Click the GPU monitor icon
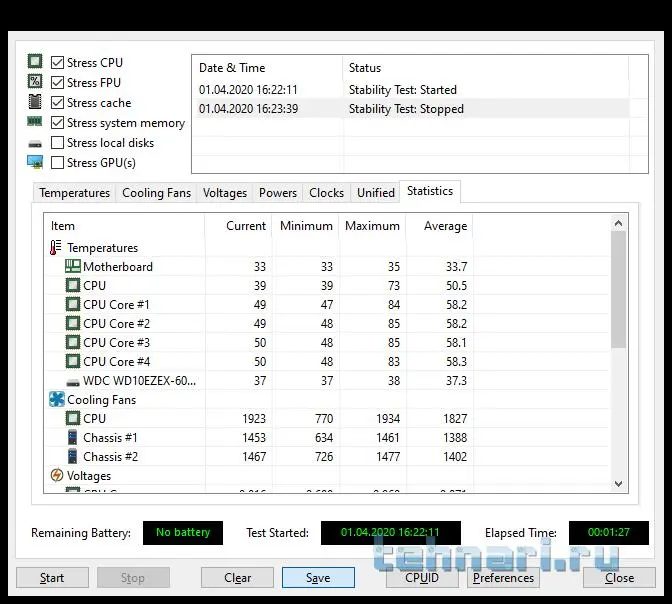This screenshot has width=672, height=604. click(x=35, y=162)
